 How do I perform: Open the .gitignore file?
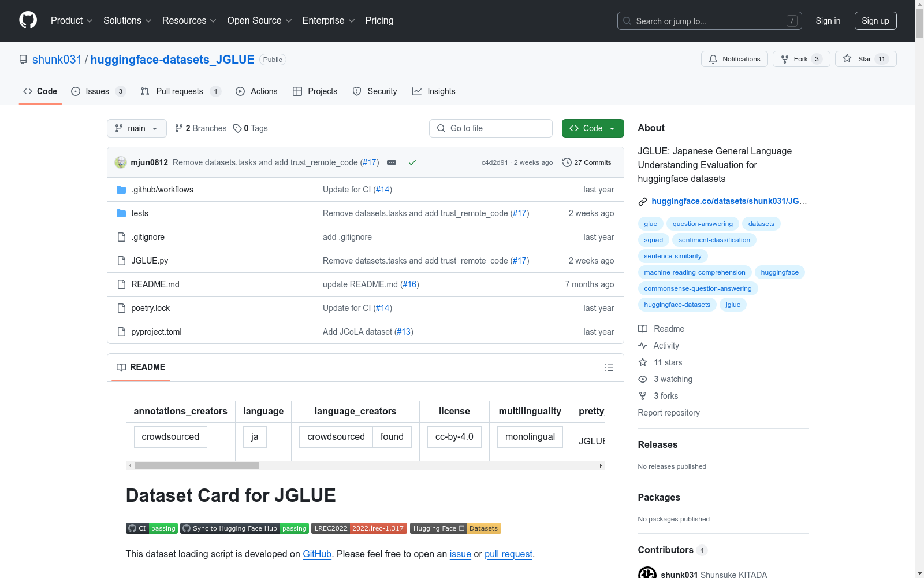(x=148, y=237)
